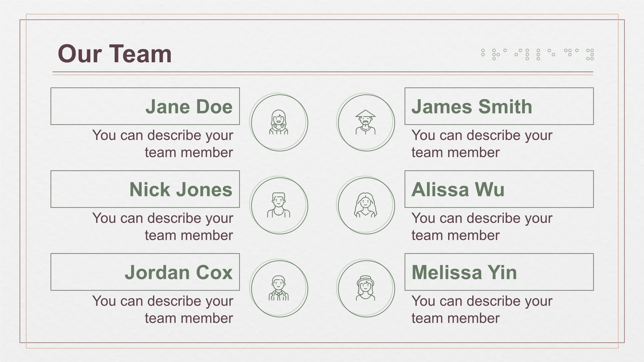Select the Nick Jones name box
Screen dimensions: 644x362
(x=145, y=189)
